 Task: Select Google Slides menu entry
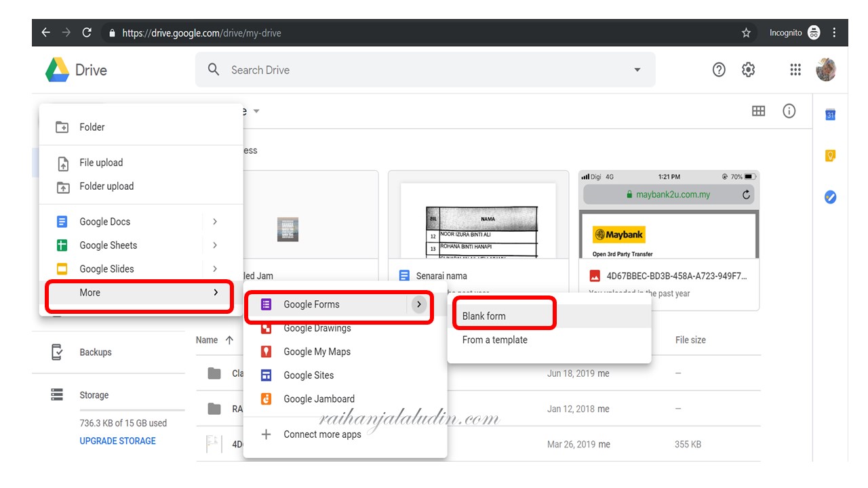click(141, 269)
